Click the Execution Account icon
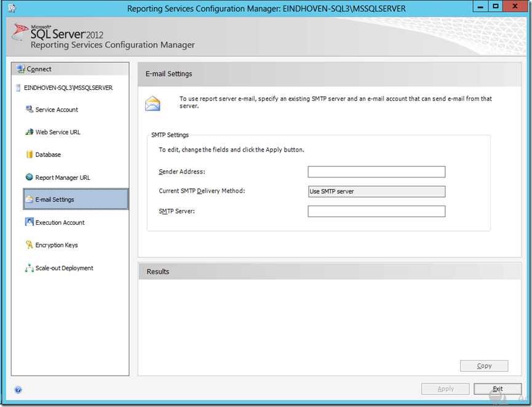The image size is (532, 407). pos(30,222)
